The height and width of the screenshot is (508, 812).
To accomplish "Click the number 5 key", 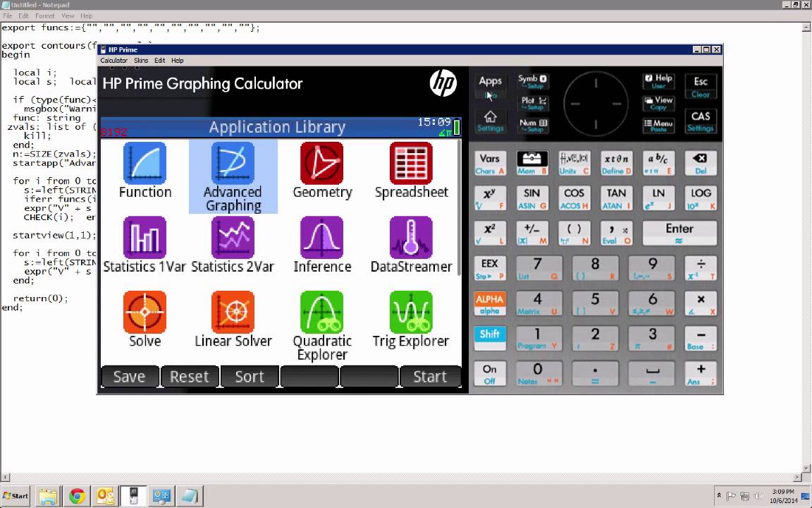I will (x=595, y=303).
